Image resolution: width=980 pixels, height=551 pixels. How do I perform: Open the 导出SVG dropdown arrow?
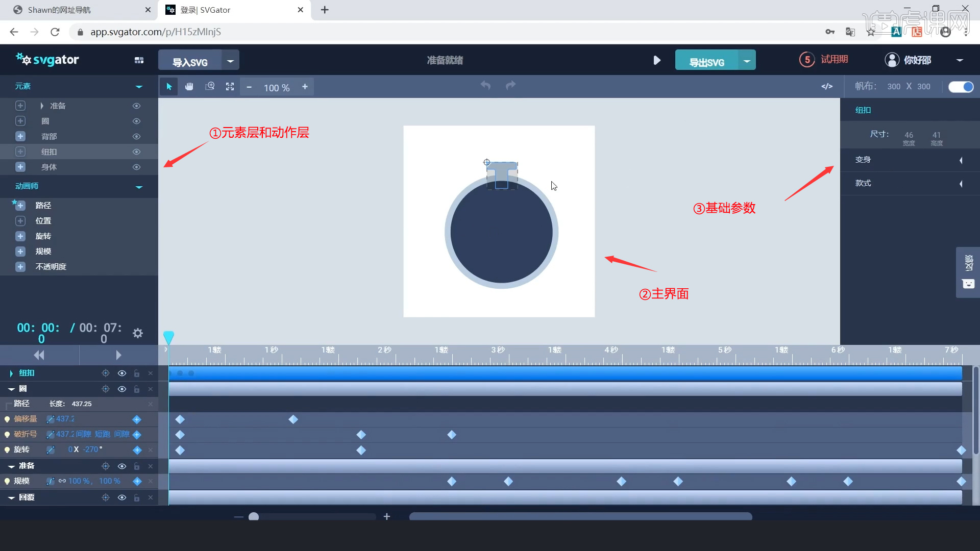pyautogui.click(x=747, y=60)
